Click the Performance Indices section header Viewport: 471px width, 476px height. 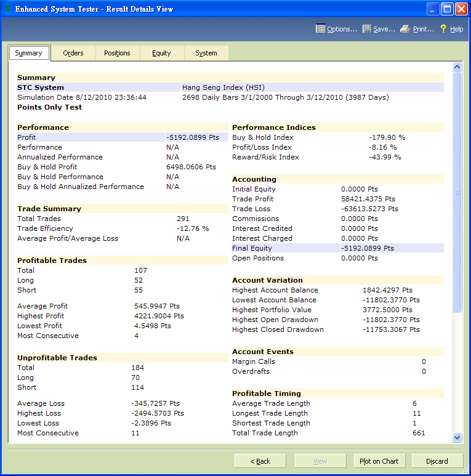[274, 127]
